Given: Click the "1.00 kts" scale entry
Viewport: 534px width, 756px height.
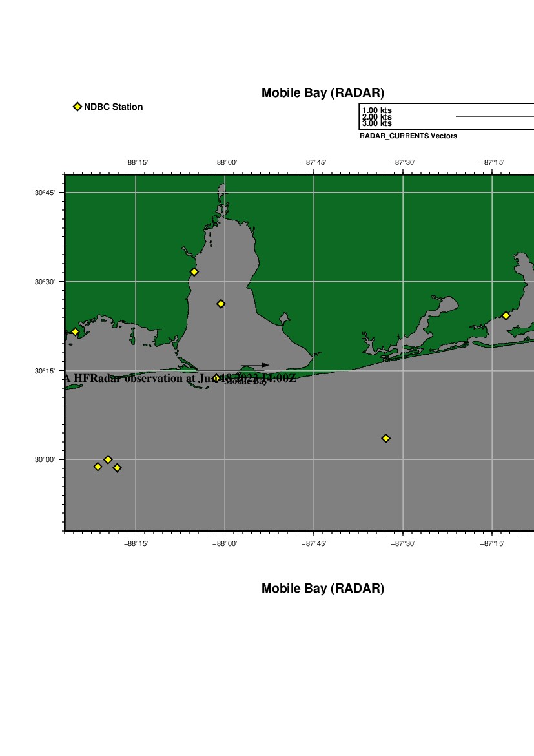Looking at the screenshot, I should (376, 110).
